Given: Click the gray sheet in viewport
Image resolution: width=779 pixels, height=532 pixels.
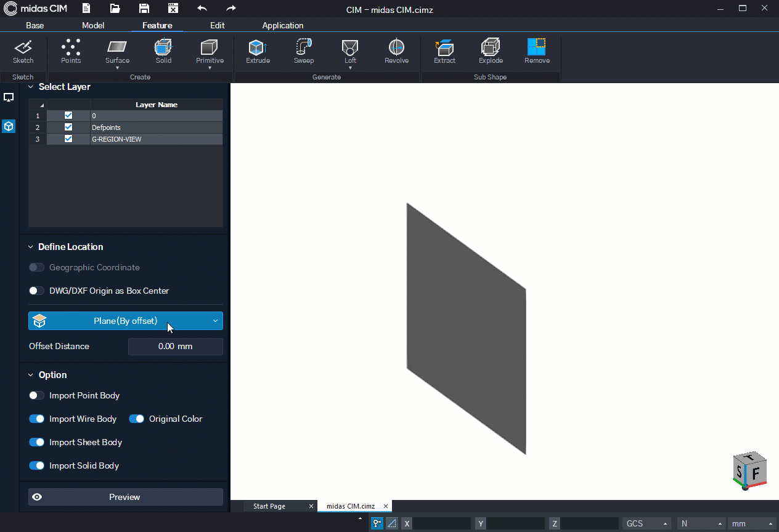Looking at the screenshot, I should point(466,328).
